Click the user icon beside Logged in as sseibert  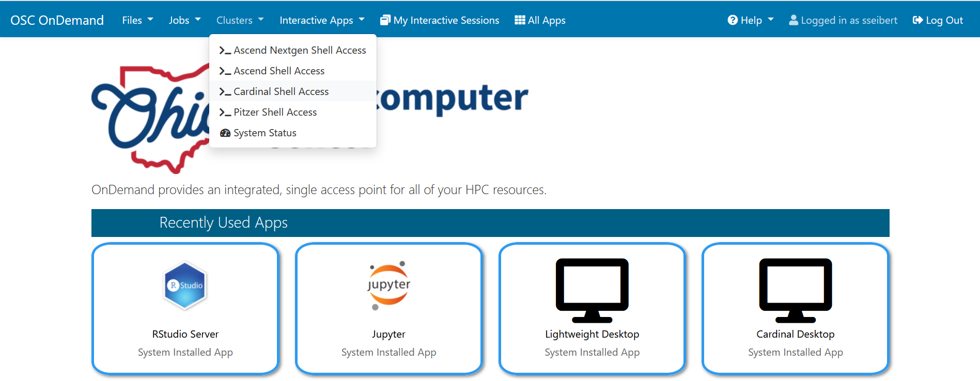[794, 20]
